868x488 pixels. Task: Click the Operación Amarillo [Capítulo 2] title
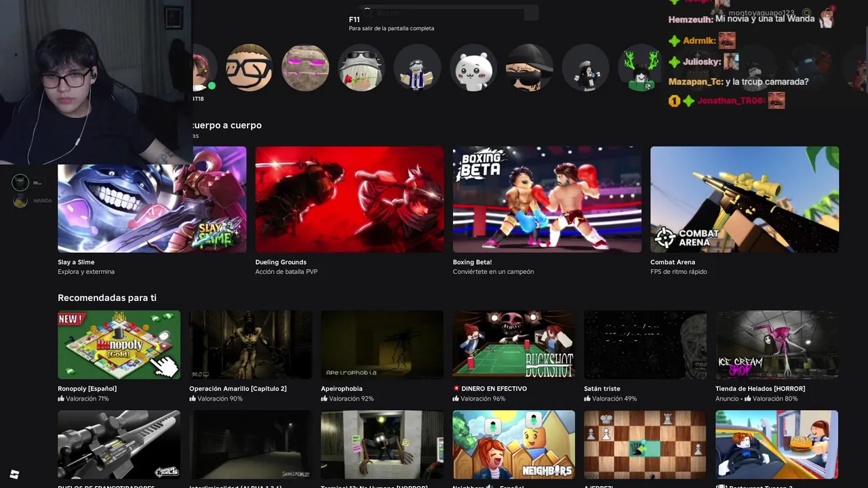(238, 388)
